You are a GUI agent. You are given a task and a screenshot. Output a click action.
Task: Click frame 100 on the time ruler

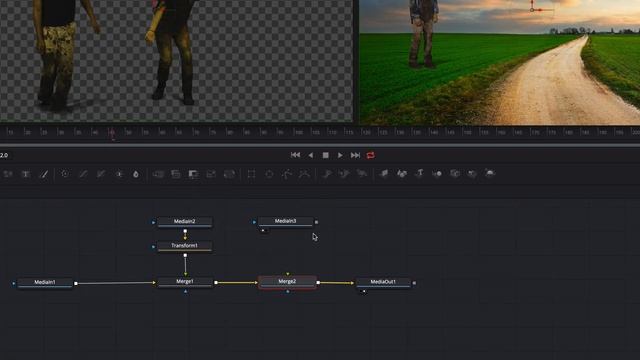click(298, 133)
